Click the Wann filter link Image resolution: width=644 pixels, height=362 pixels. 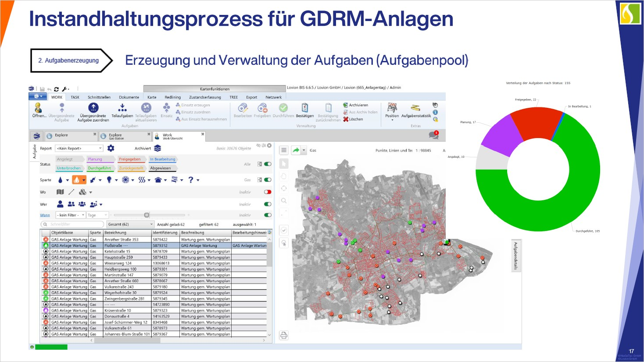(x=45, y=215)
